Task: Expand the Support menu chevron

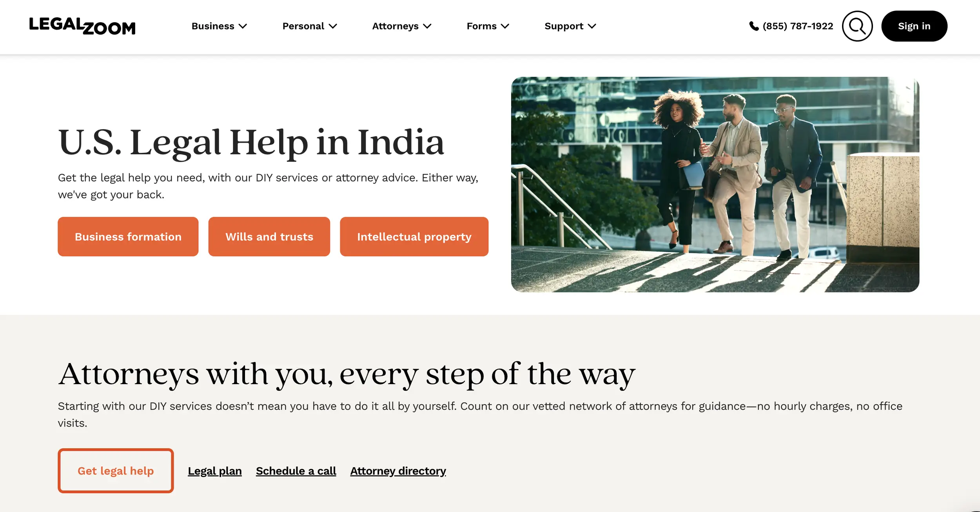Action: pos(592,26)
